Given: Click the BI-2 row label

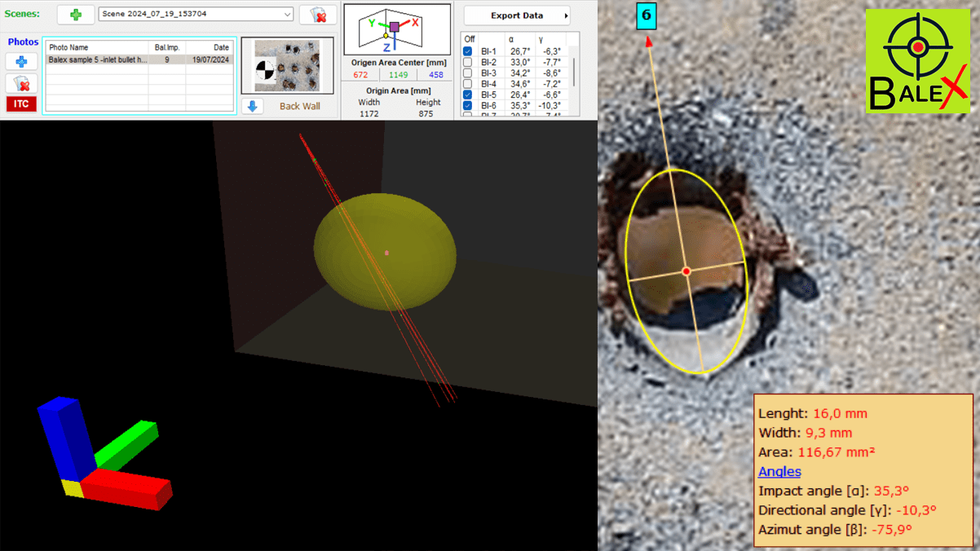Looking at the screenshot, I should pyautogui.click(x=488, y=62).
